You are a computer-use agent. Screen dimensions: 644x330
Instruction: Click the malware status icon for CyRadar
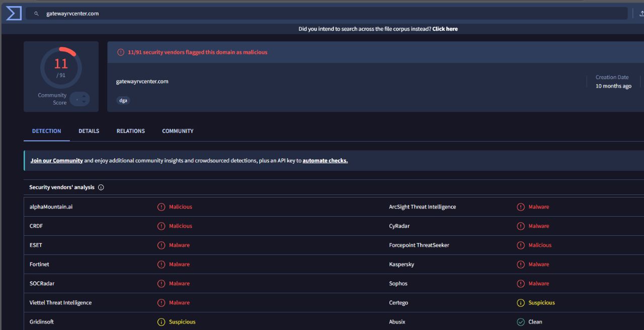521,226
